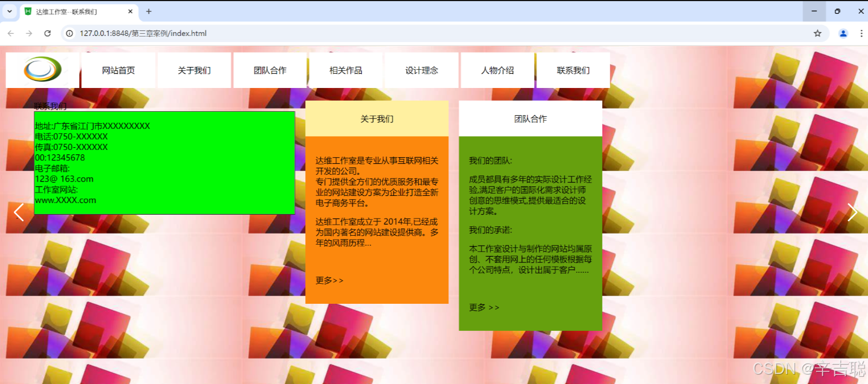The image size is (868, 384).
Task: Click the 关于我们 card heading
Action: 377,119
